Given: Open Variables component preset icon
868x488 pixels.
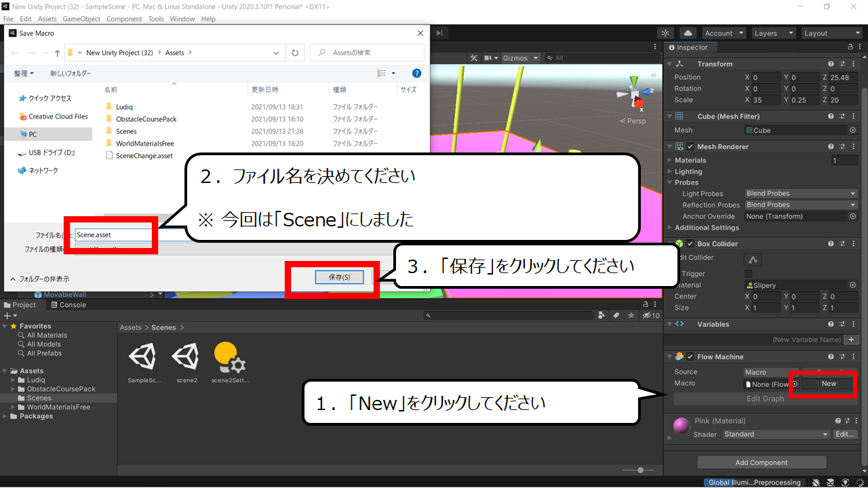Looking at the screenshot, I should tap(842, 325).
